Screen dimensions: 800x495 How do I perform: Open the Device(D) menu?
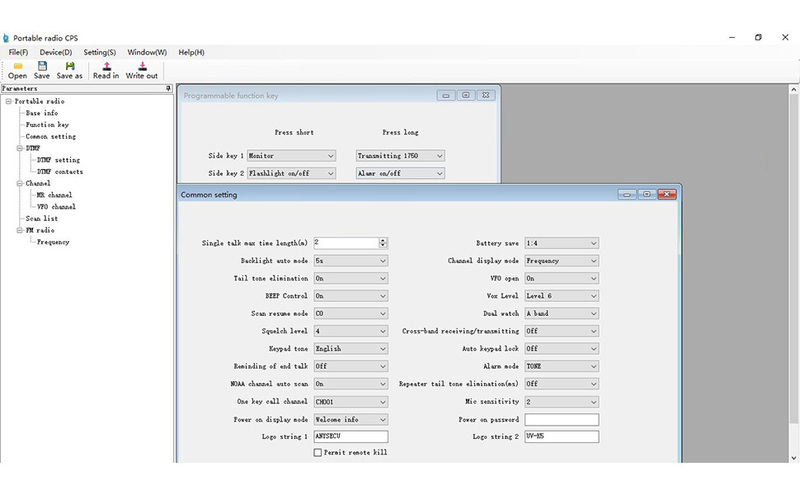pyautogui.click(x=56, y=52)
